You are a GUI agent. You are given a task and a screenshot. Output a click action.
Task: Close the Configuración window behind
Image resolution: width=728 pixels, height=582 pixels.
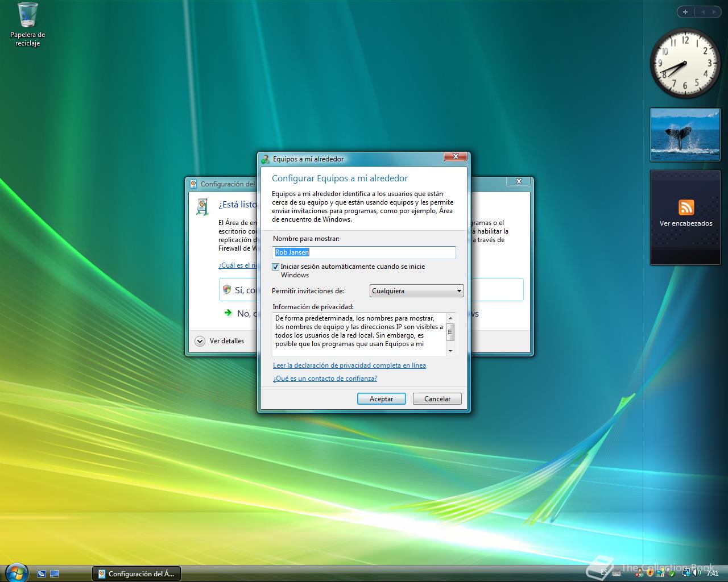click(x=519, y=181)
